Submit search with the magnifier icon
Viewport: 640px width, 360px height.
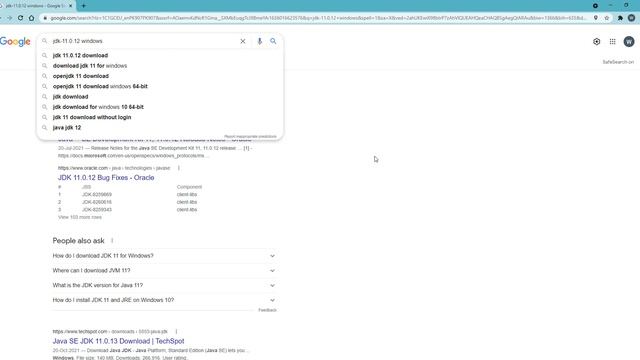coord(273,41)
